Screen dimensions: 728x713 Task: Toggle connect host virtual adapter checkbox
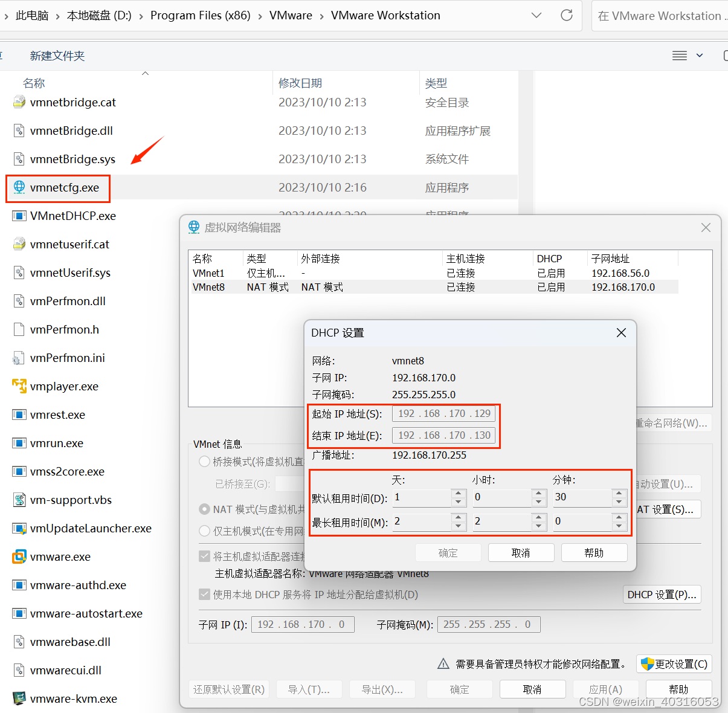(x=204, y=556)
